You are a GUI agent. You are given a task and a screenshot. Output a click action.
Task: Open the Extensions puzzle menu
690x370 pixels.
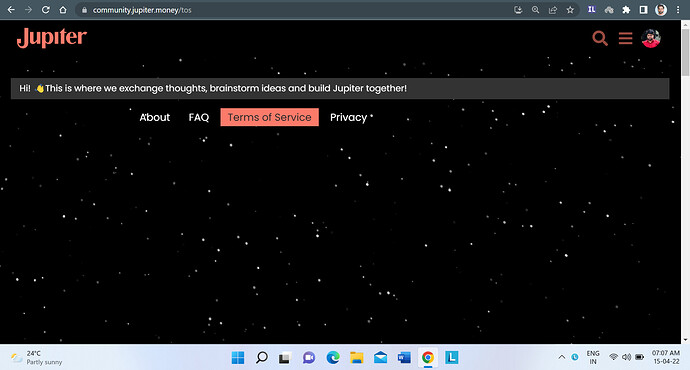click(x=626, y=10)
